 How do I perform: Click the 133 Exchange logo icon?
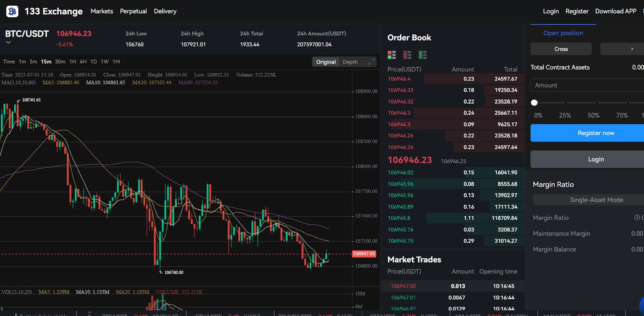pos(12,11)
